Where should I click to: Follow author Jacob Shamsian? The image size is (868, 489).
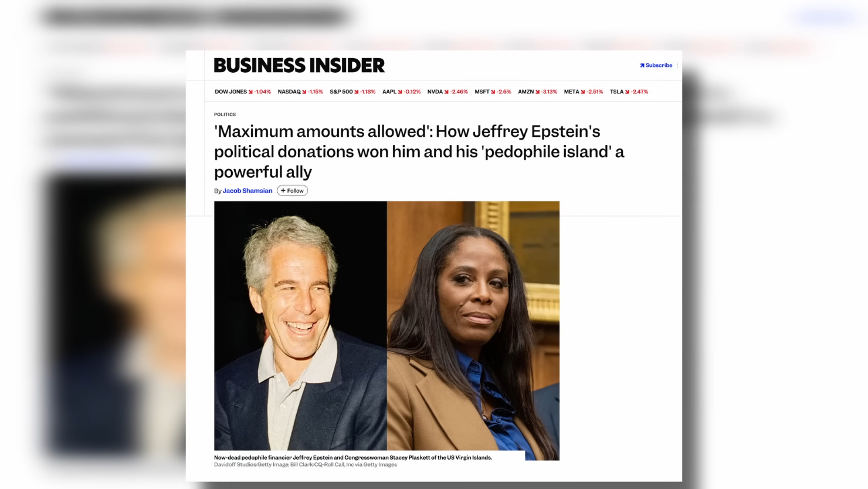(292, 191)
